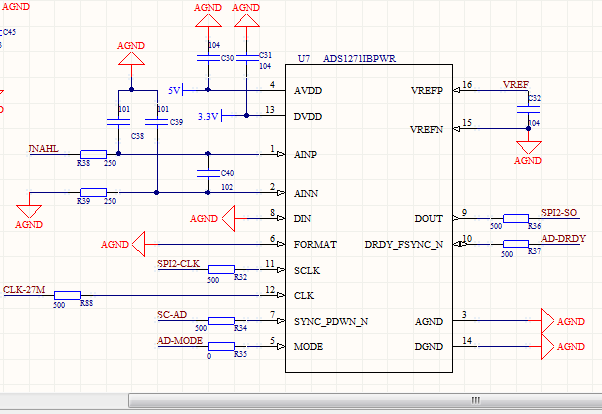Select the JNAHL net label
This screenshot has width=602, height=414.
tap(44, 149)
